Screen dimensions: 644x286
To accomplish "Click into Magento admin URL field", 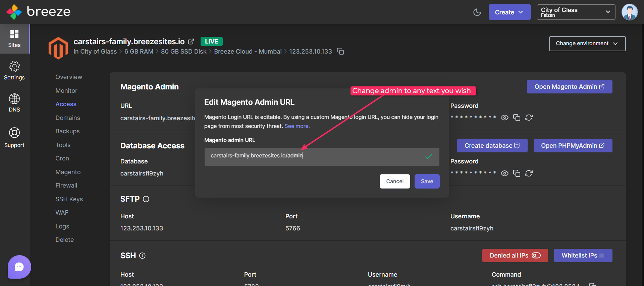I will (x=322, y=157).
